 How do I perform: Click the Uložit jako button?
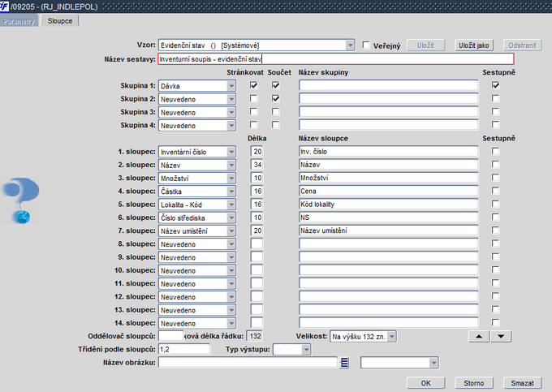coord(474,45)
